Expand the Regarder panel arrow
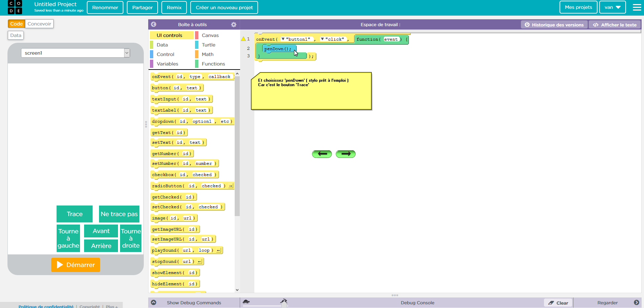644x308 pixels. [637, 303]
